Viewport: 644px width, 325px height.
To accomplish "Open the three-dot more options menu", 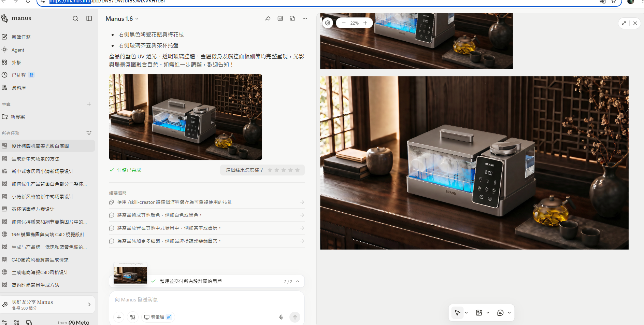I will pyautogui.click(x=305, y=18).
